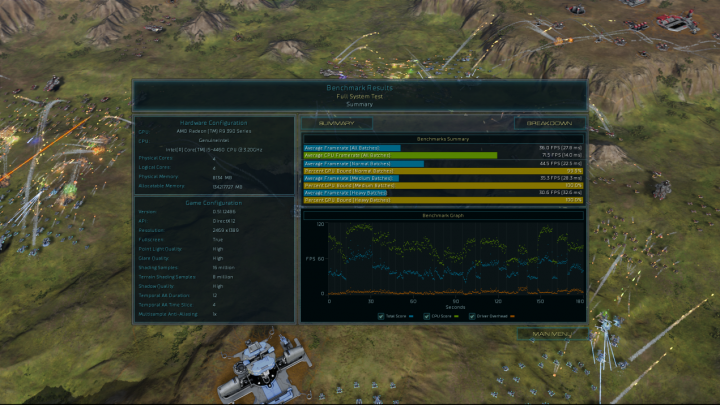Open the Breakdown tab

click(x=549, y=123)
